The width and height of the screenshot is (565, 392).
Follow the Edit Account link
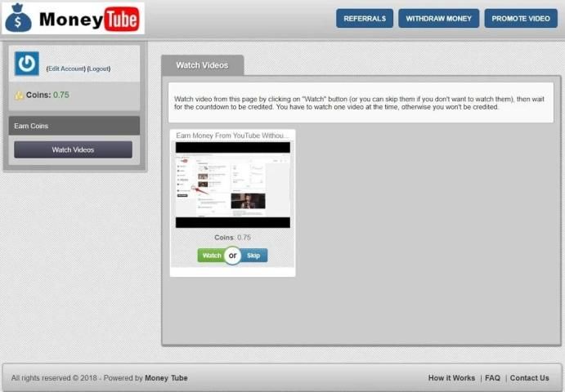tap(65, 69)
